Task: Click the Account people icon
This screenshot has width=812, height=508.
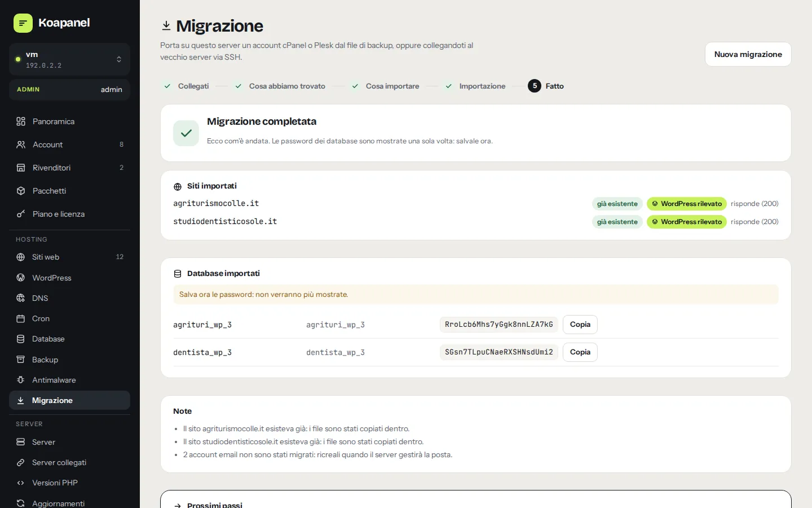Action: (x=21, y=144)
